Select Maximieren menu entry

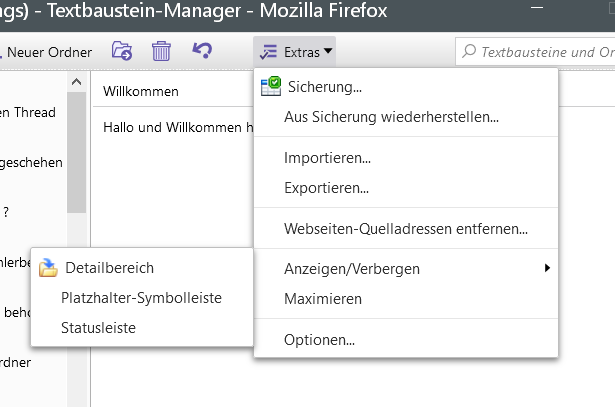pos(322,298)
